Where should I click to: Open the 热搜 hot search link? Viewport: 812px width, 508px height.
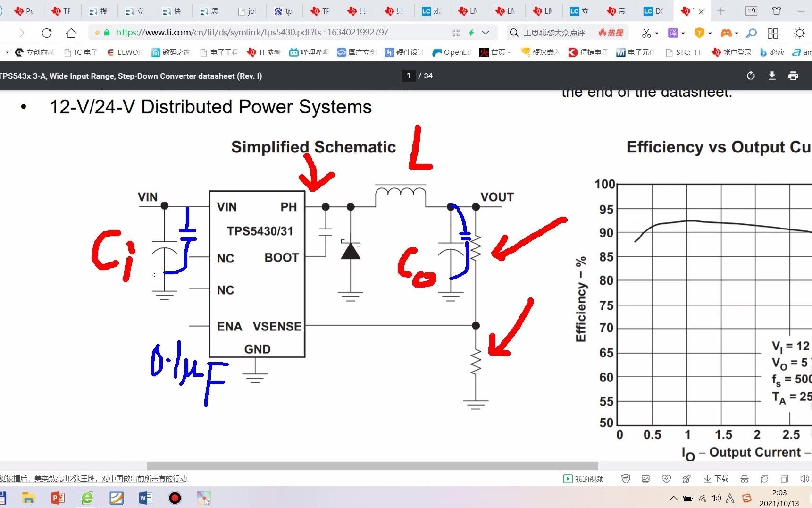(x=611, y=33)
